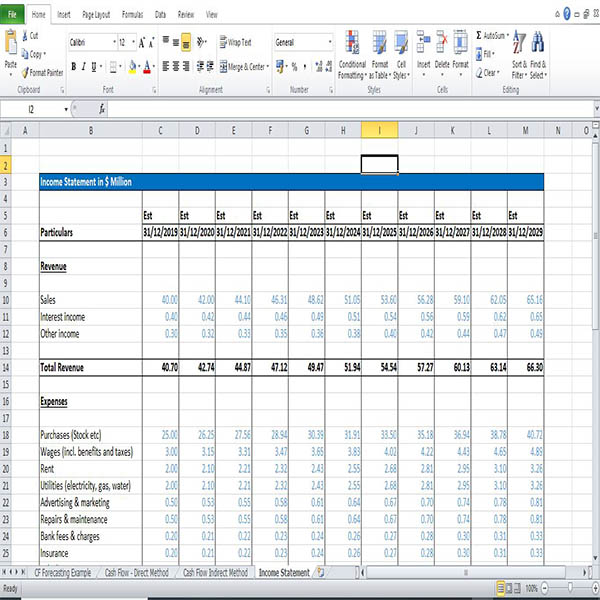Open the Help question mark icon
Viewport: 600px width, 600px height.
click(567, 14)
